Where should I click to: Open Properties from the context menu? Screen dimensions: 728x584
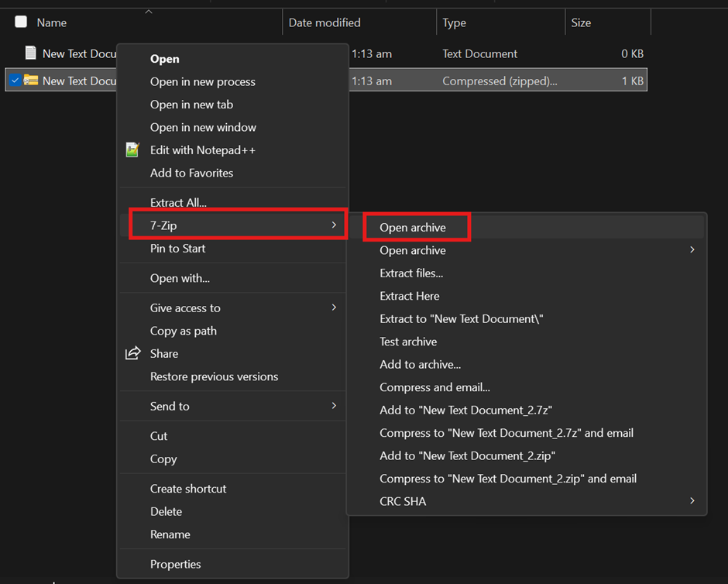(175, 564)
